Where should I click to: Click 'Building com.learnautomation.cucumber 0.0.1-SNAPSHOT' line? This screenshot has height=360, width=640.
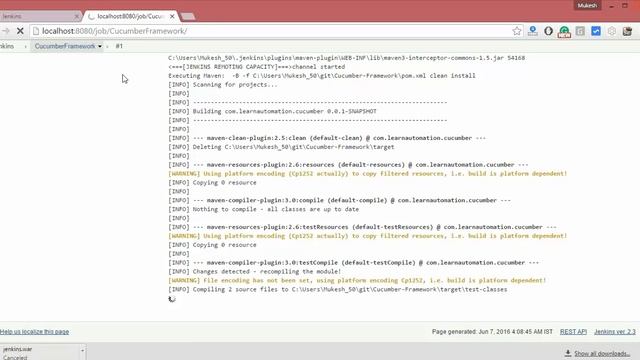(x=272, y=111)
